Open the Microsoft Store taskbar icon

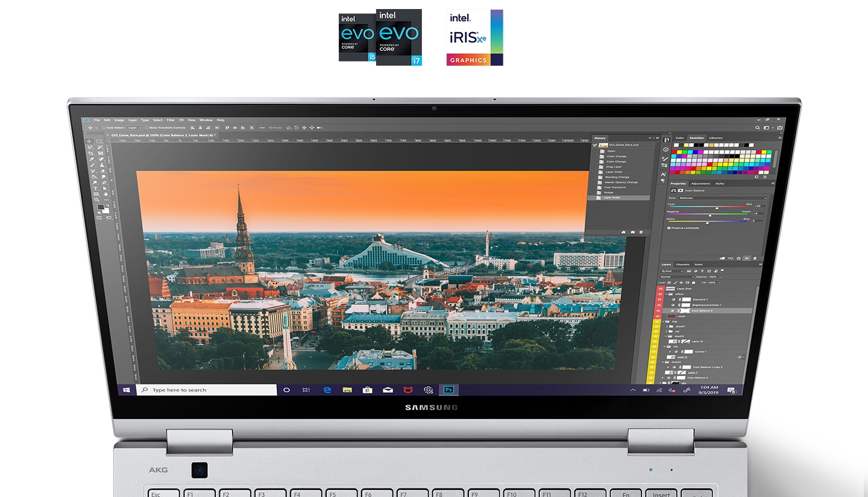point(367,390)
